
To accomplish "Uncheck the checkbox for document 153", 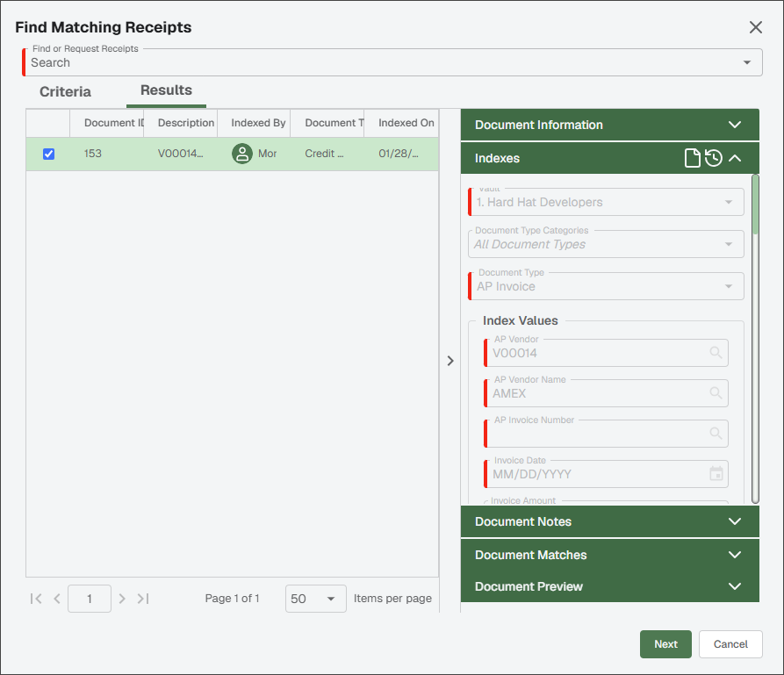I will [x=48, y=154].
